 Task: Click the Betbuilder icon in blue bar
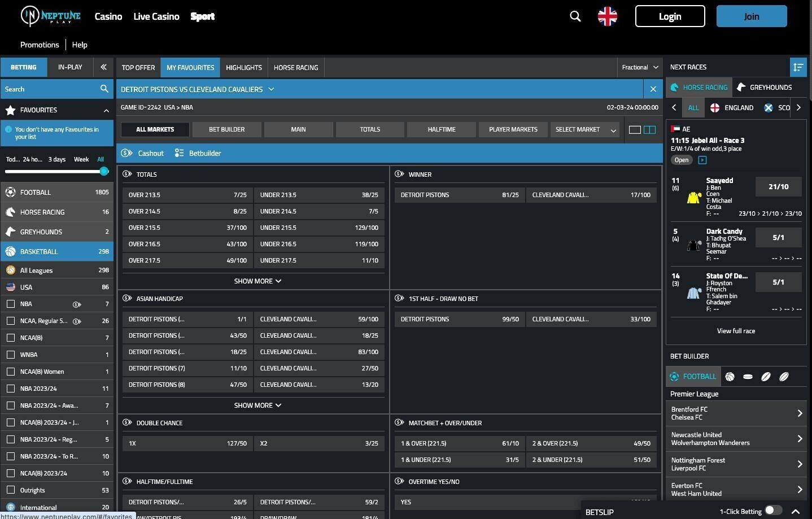click(179, 153)
